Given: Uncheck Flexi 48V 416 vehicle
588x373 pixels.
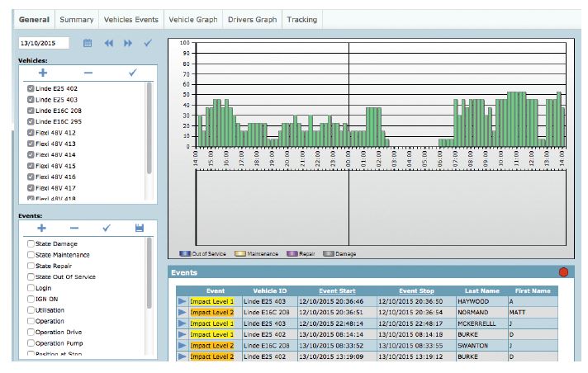Looking at the screenshot, I should pyautogui.click(x=31, y=177).
